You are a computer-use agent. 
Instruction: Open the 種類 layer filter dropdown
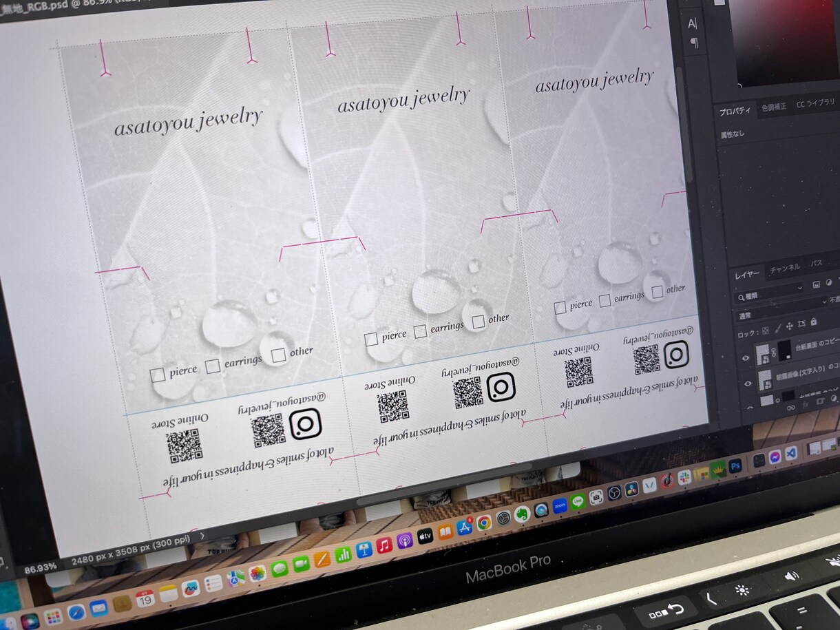click(x=770, y=293)
